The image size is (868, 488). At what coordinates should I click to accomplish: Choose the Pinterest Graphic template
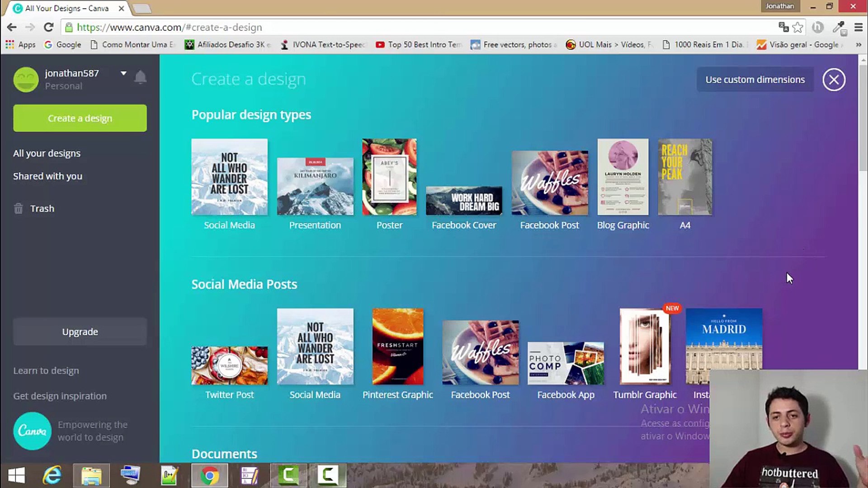tap(397, 347)
